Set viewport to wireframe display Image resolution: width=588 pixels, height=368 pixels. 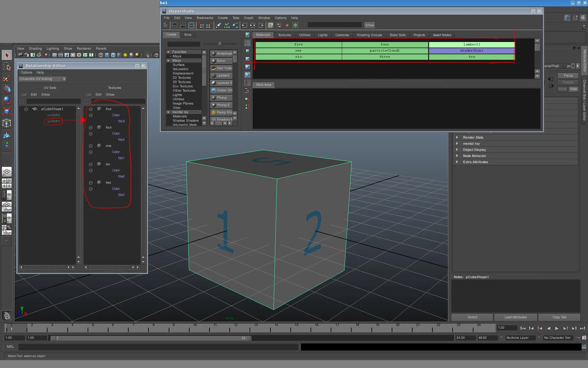point(101,55)
